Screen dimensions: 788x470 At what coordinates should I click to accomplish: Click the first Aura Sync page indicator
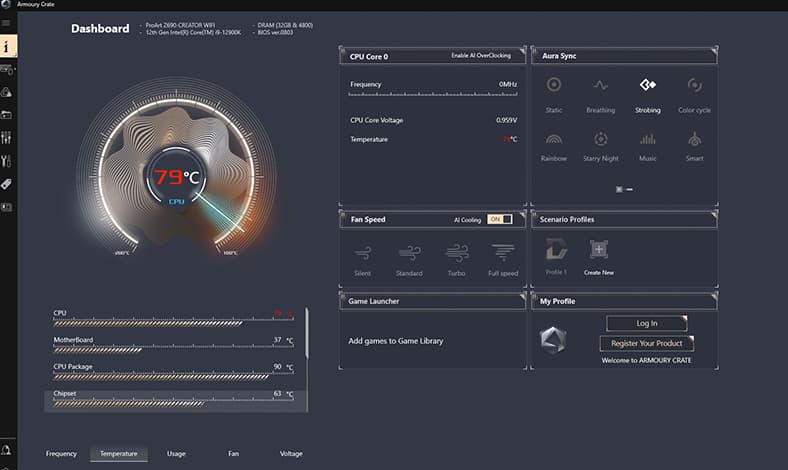point(619,190)
